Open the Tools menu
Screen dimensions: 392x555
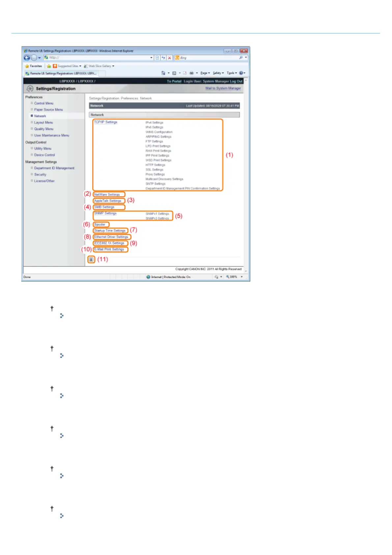[x=232, y=73]
